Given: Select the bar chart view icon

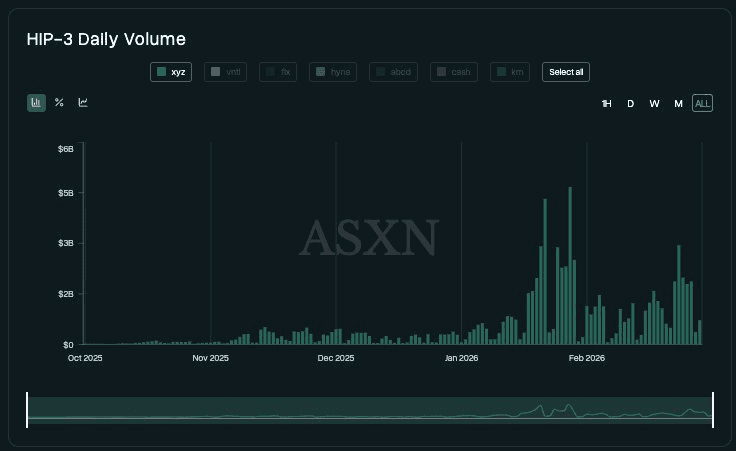Looking at the screenshot, I should point(36,103).
